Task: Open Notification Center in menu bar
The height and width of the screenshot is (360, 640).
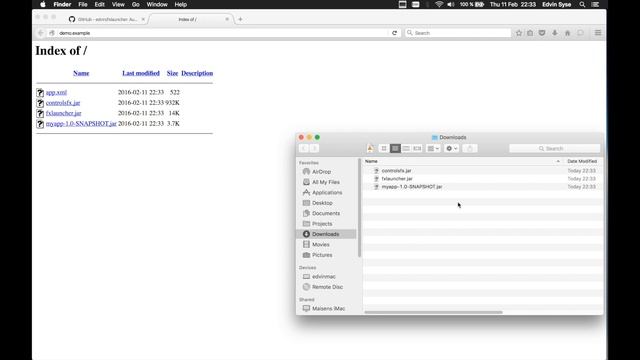Action: point(596,4)
